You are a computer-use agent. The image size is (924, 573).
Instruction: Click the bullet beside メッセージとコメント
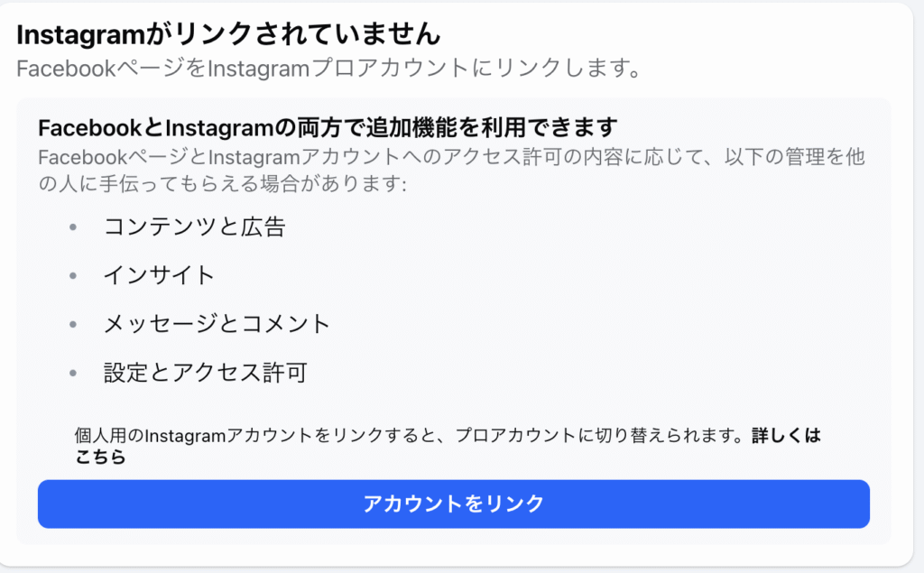[x=73, y=324]
